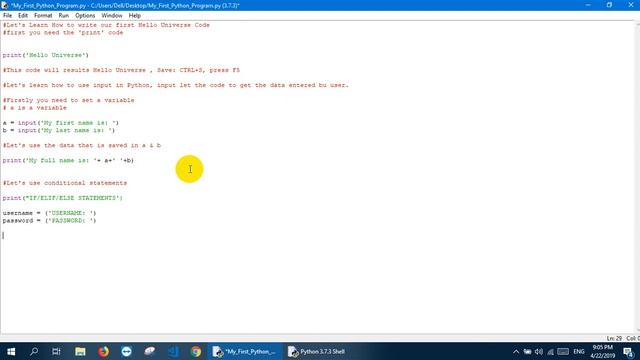Click the print("IF/ELIF/ELSE STATEMENTS") line
Screen dimensions: 640x360
[x=62, y=198]
